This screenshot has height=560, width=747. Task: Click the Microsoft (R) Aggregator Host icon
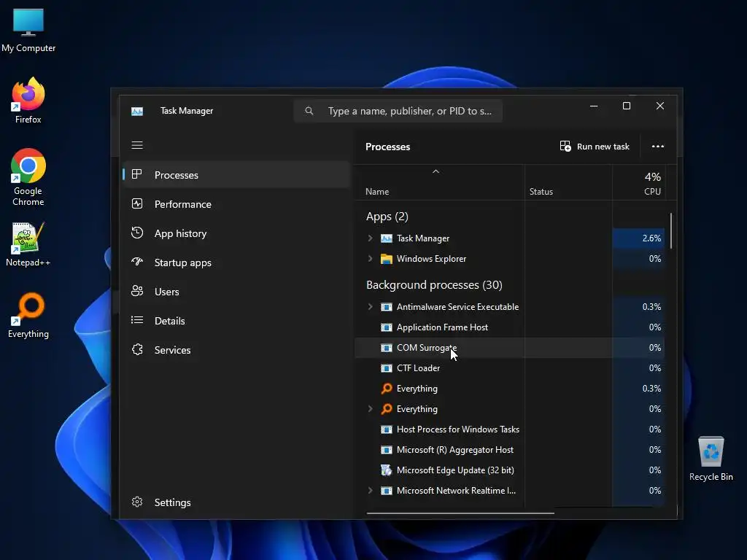coord(387,450)
